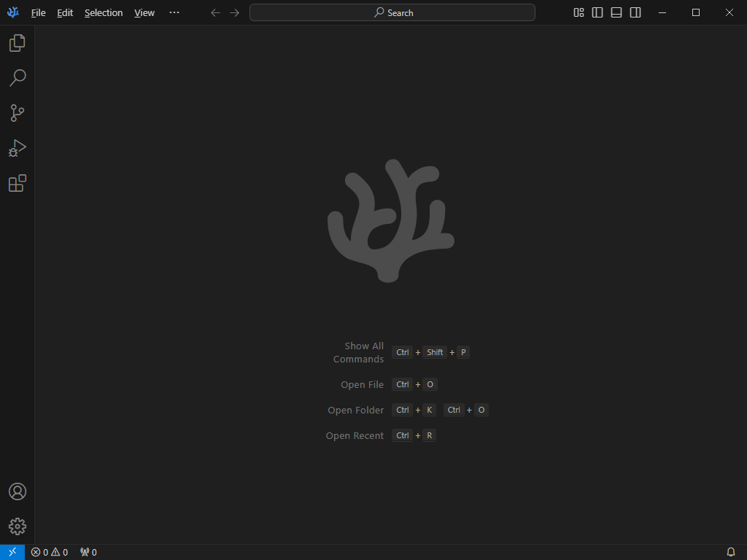Open the Extensions view
Viewport: 747px width, 560px height.
coord(18,183)
